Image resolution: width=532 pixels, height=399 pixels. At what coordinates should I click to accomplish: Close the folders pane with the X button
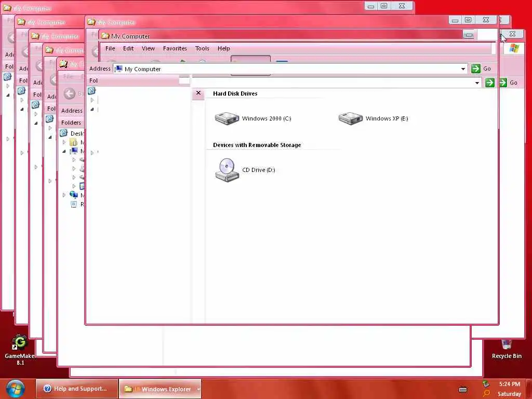point(198,92)
